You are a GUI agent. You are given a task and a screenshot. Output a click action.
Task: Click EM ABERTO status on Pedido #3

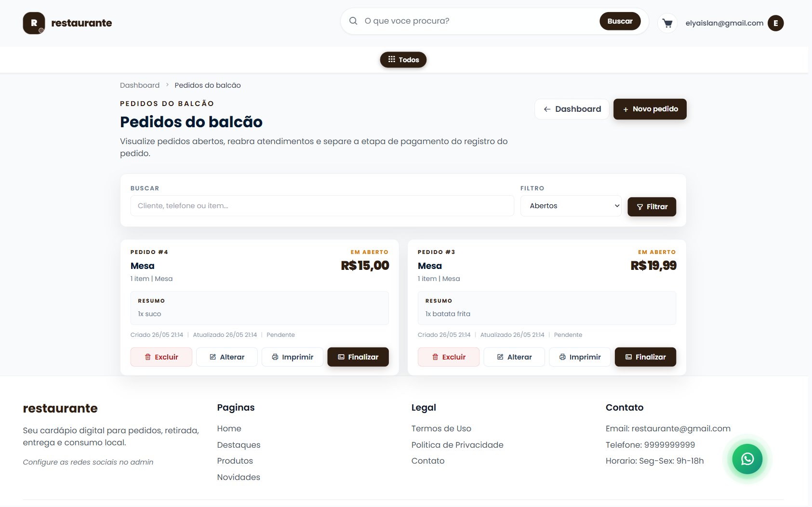[657, 252]
